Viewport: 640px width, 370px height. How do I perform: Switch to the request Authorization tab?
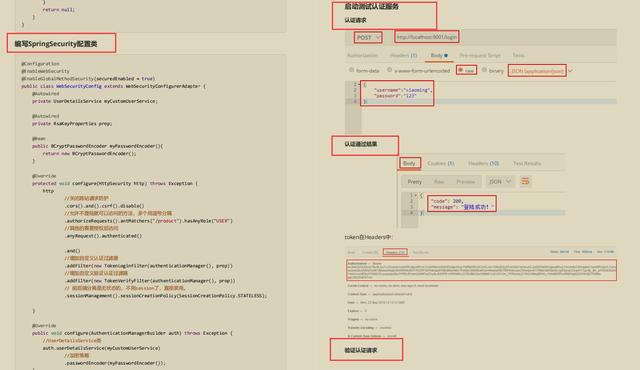pos(362,55)
